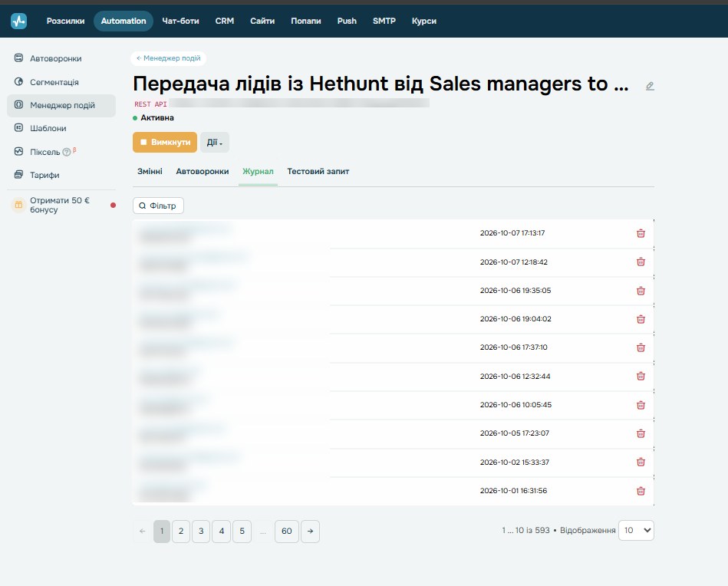Delete log entry dated 2026-10-01 16:31:56
The width and height of the screenshot is (728, 586).
point(641,491)
